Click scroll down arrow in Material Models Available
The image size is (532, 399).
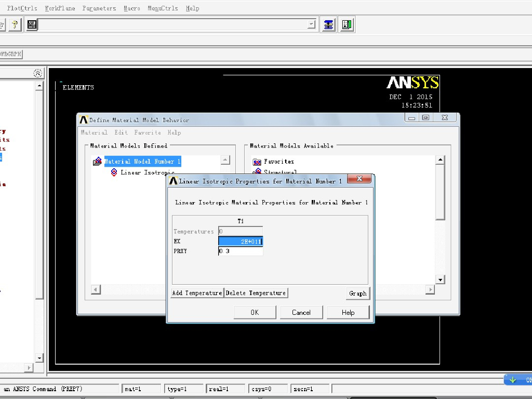click(x=440, y=280)
